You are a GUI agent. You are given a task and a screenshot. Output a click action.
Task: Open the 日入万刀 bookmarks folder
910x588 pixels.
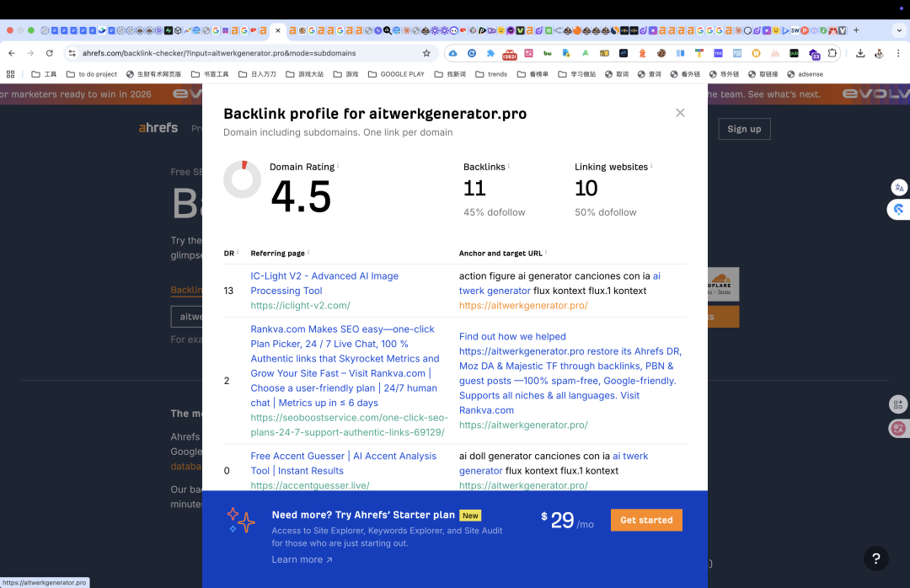[257, 74]
